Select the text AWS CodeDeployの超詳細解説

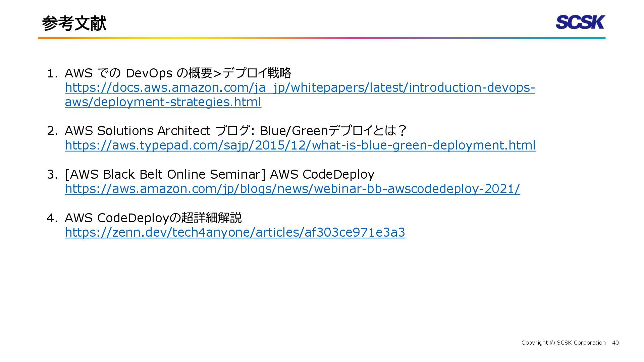coord(153,218)
